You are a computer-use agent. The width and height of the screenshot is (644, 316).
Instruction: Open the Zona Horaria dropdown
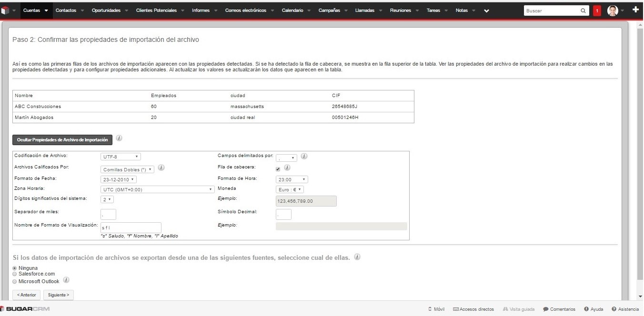pyautogui.click(x=158, y=189)
